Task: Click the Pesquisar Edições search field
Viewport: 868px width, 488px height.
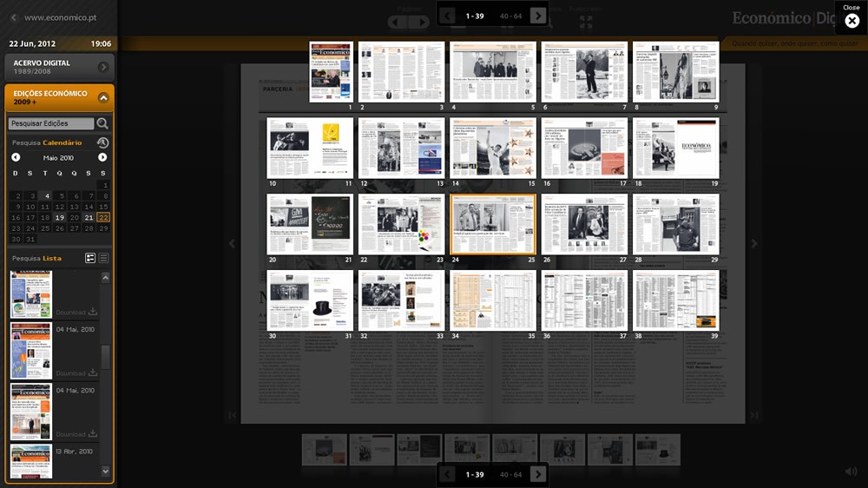Action: [x=51, y=123]
